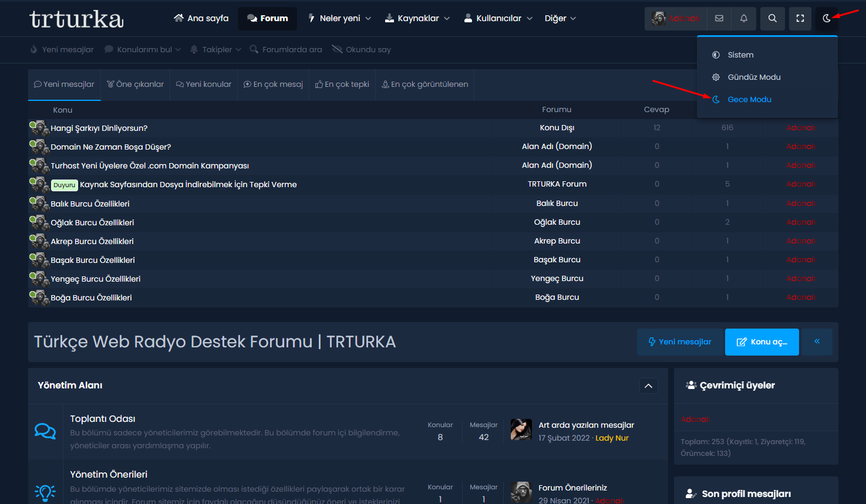Click the Konu aç button
The width and height of the screenshot is (866, 504).
click(x=761, y=341)
